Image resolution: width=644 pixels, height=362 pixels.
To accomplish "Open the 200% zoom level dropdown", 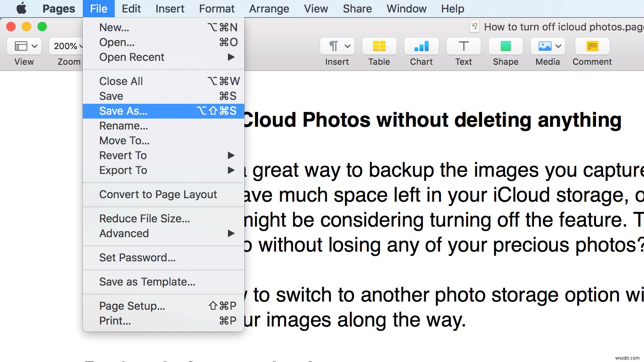I will pos(67,46).
